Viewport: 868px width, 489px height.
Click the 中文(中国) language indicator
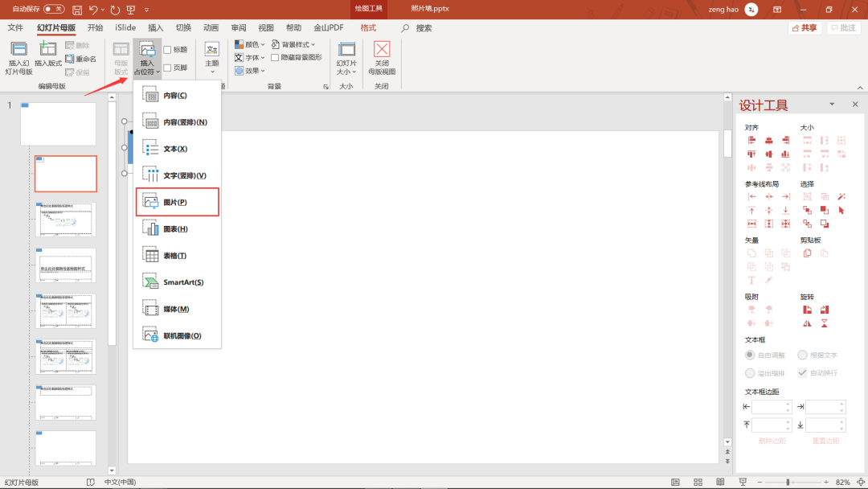pyautogui.click(x=120, y=483)
